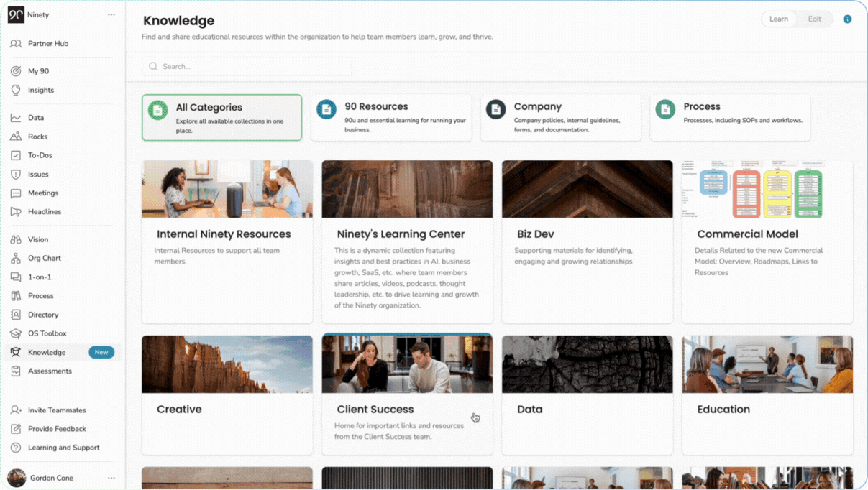This screenshot has width=868, height=490.
Task: Click the Invite Teammates icon
Action: pos(16,410)
